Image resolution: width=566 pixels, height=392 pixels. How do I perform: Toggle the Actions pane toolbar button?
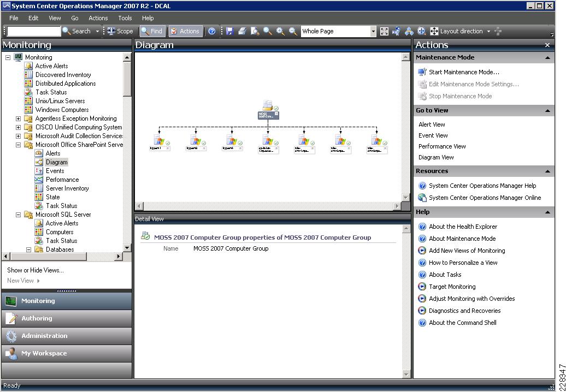pos(186,31)
